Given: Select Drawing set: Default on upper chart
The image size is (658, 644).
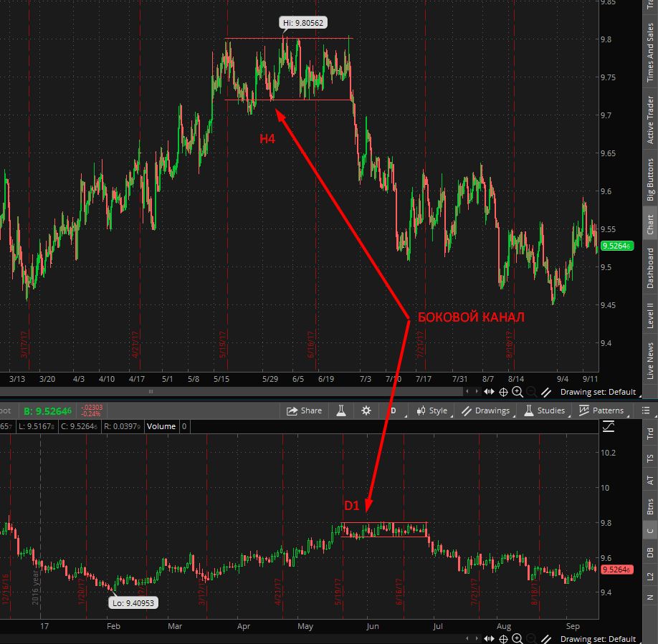Looking at the screenshot, I should [597, 392].
